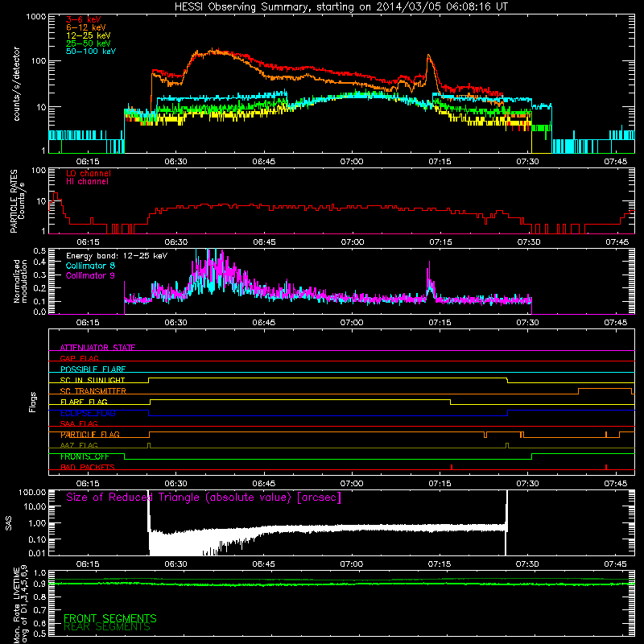Click the FRONT SEGMENTS legend label
This screenshot has height=644, width=644.
110,618
